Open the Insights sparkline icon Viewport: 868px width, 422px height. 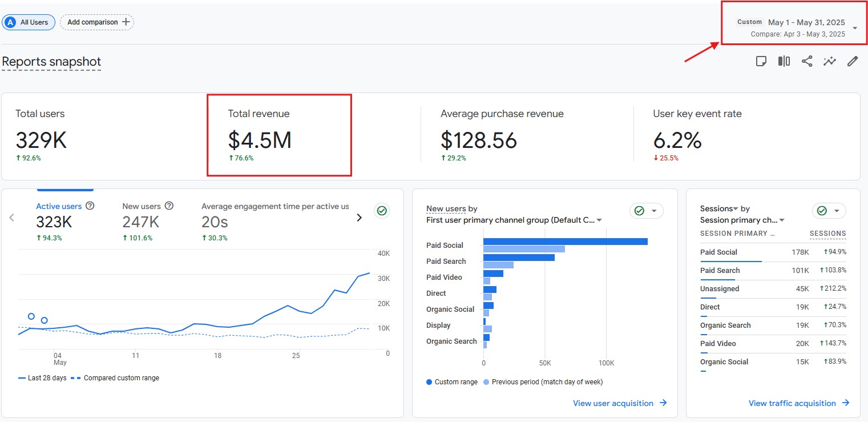click(830, 61)
